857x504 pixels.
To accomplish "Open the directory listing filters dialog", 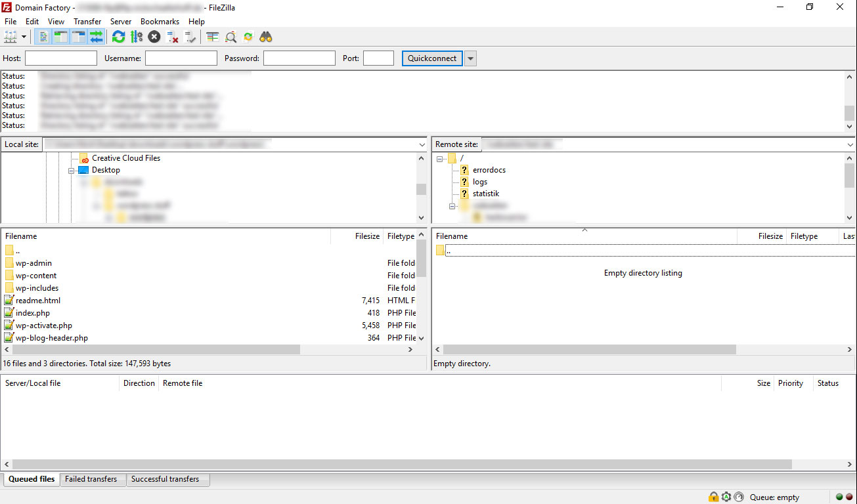I will click(x=213, y=37).
